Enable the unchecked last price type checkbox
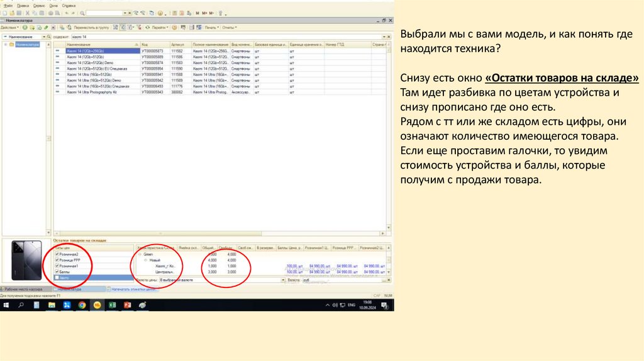The height and width of the screenshot is (361, 644). coord(57,277)
